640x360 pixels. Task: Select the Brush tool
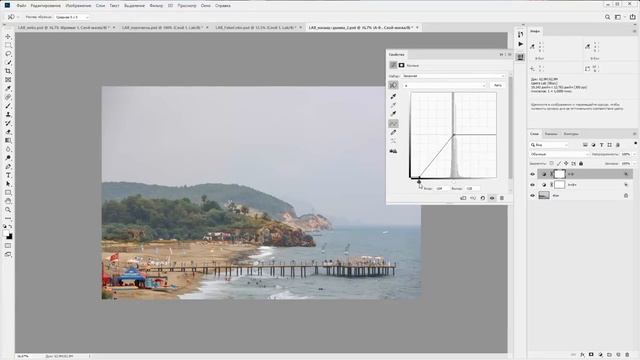click(x=8, y=106)
